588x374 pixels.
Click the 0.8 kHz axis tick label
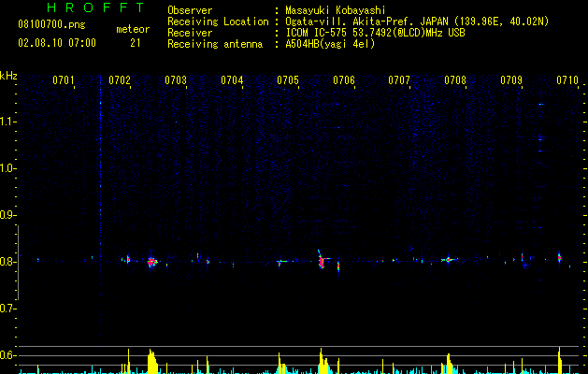click(7, 262)
